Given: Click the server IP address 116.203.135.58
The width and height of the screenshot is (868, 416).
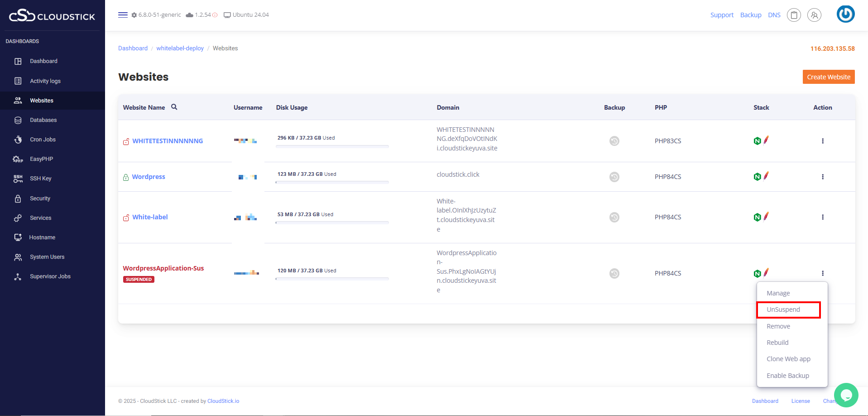Looking at the screenshot, I should (x=832, y=48).
